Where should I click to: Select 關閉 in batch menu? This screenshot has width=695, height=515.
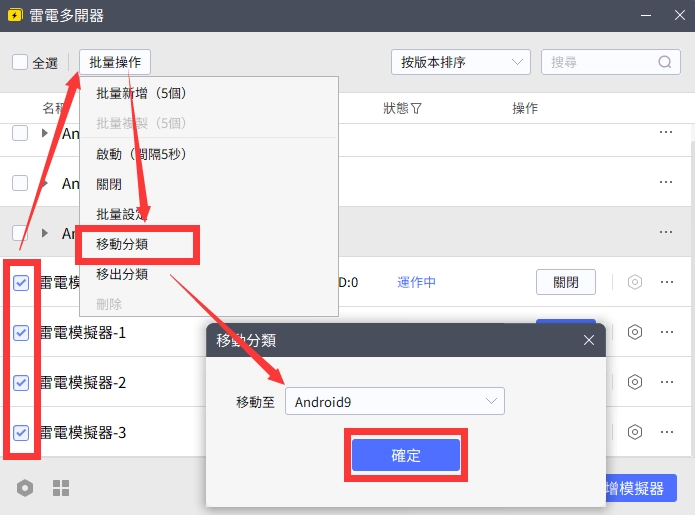click(x=109, y=184)
